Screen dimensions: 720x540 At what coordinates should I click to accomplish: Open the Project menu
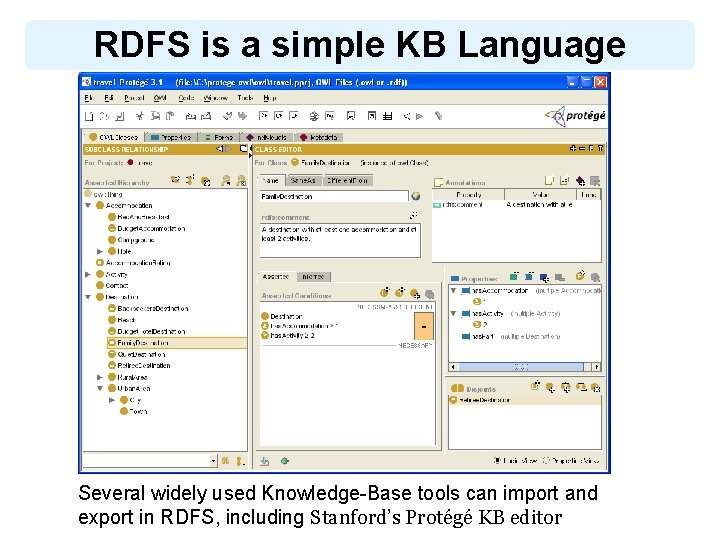pos(134,98)
